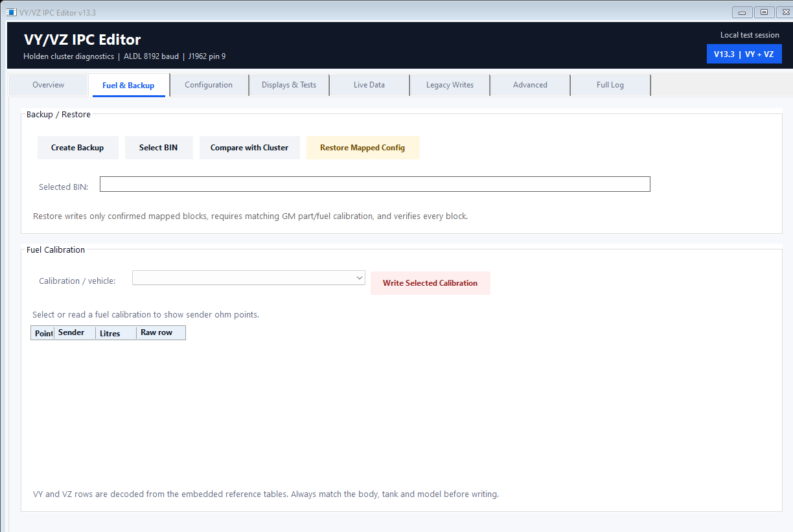Click the 'Calibration / vehicle:' label
The width and height of the screenshot is (793, 532).
click(77, 281)
